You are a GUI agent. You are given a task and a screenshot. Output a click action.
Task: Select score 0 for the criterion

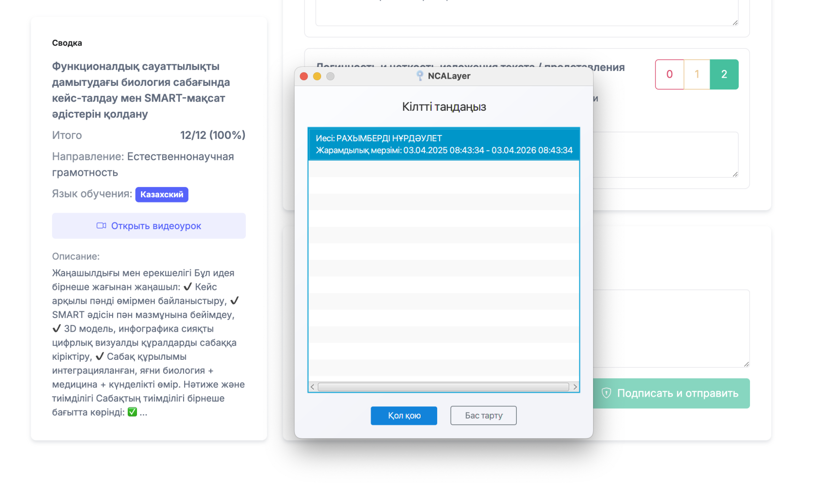[x=669, y=74]
